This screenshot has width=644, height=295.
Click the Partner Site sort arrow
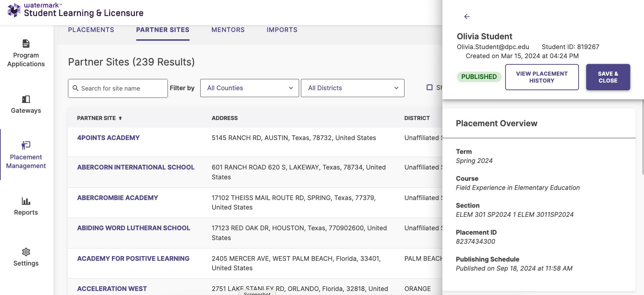pyautogui.click(x=120, y=118)
